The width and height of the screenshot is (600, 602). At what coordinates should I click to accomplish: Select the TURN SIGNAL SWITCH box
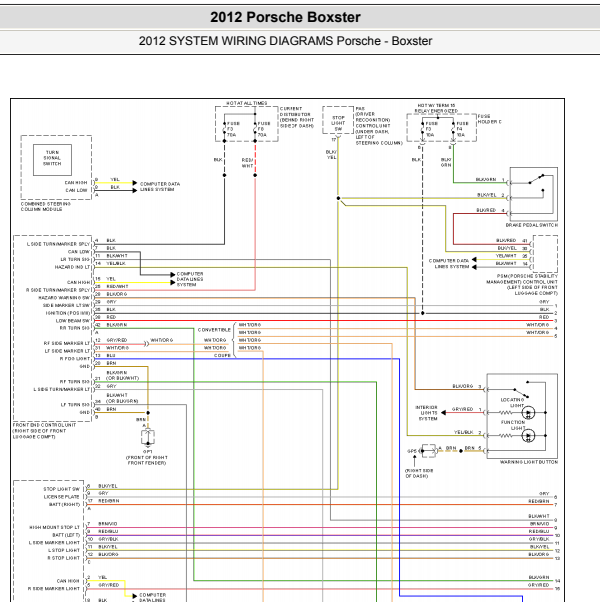[52, 160]
